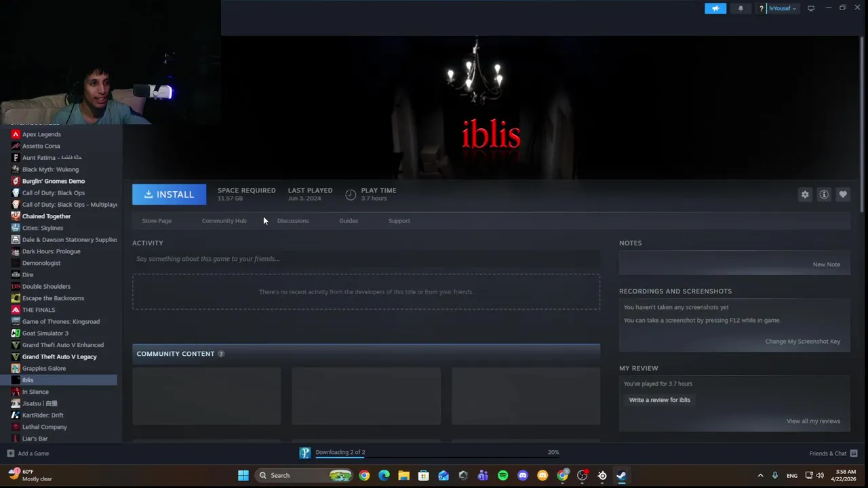Click the Community Content help question mark
This screenshot has height=488, width=868.
pyautogui.click(x=220, y=354)
